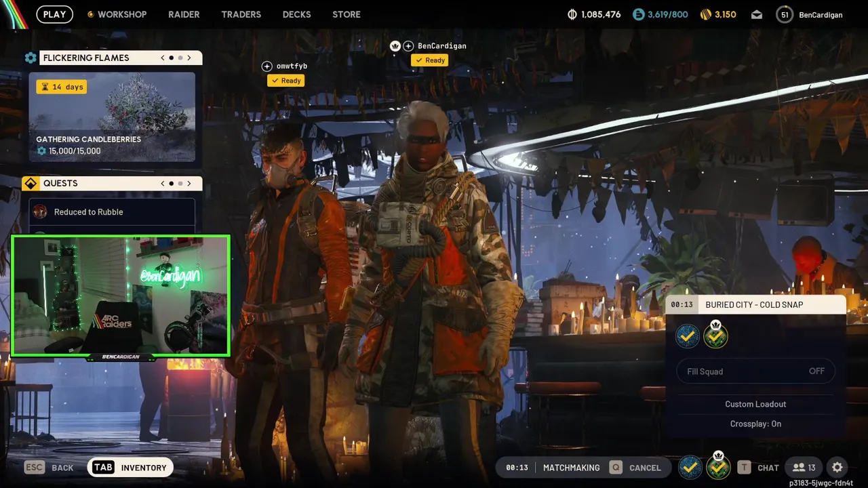The image size is (868, 488).
Task: Click the plus icon beside omwtfyb
Action: click(267, 66)
